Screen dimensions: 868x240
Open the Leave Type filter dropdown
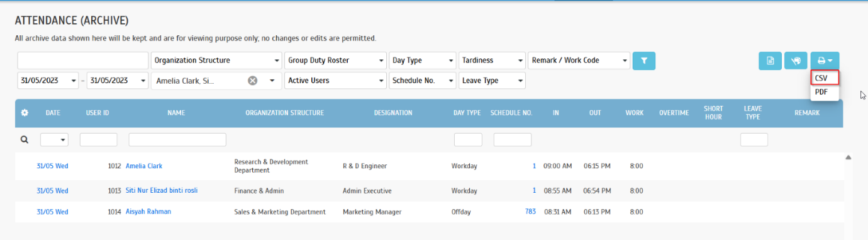[492, 81]
